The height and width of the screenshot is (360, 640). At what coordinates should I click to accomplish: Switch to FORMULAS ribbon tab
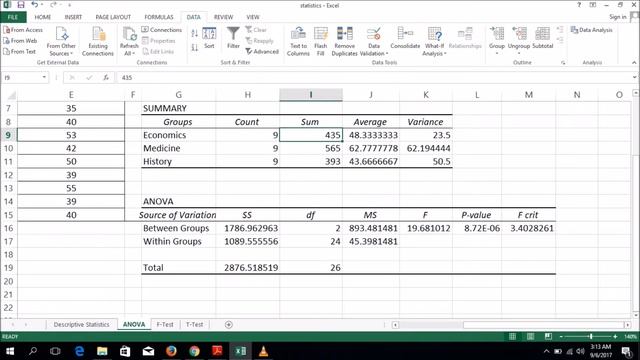(x=159, y=17)
